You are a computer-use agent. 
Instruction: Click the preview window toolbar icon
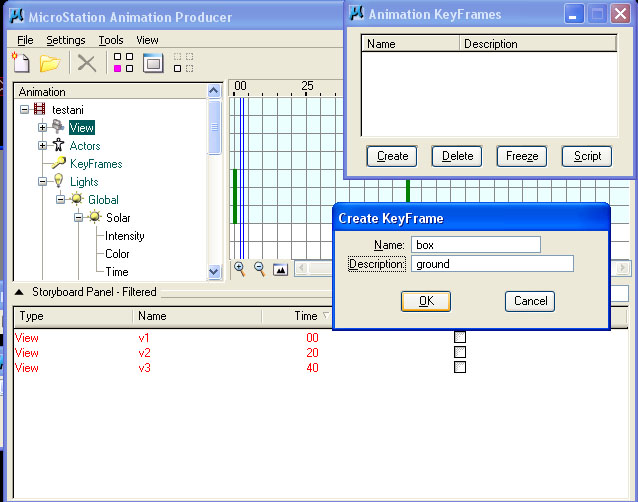pyautogui.click(x=153, y=63)
